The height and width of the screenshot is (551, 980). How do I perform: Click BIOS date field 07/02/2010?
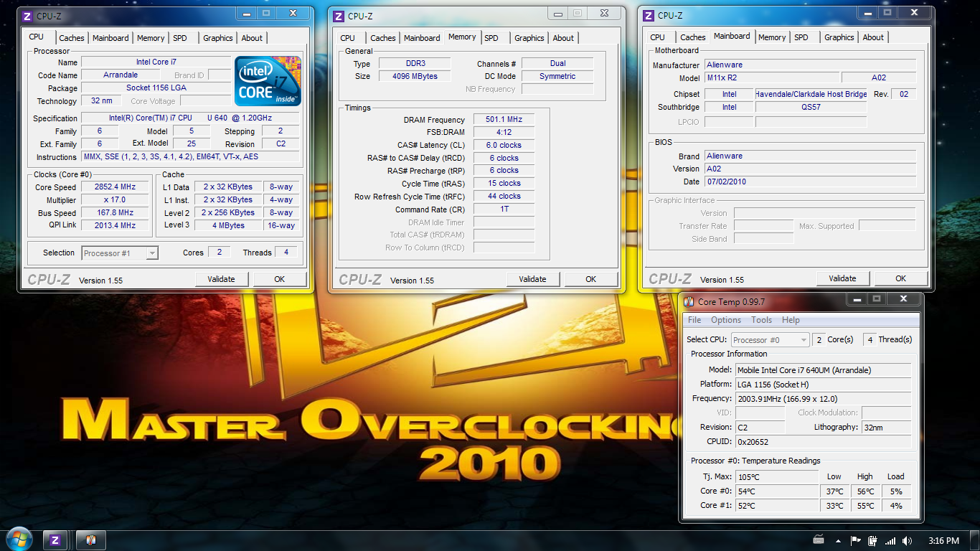click(810, 182)
